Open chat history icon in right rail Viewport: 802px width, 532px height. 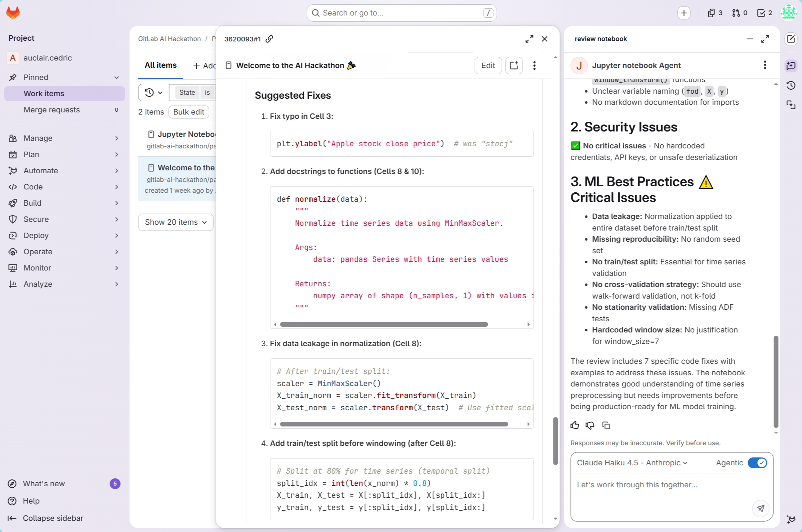click(x=791, y=85)
